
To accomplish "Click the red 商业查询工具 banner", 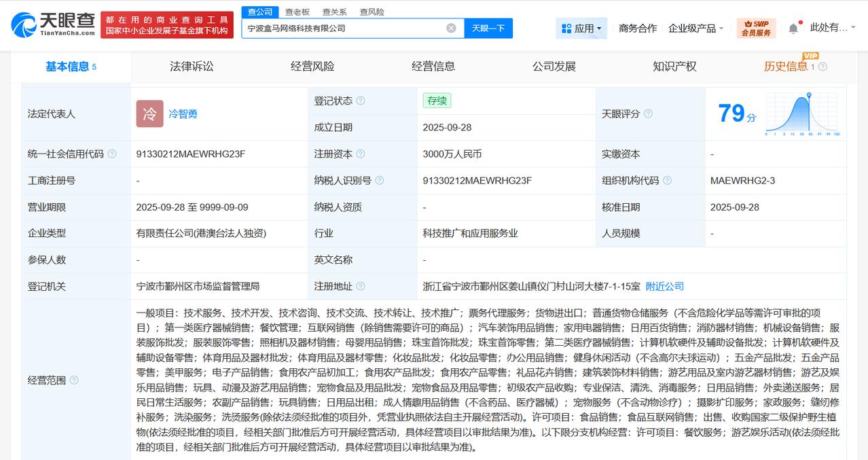I will click(166, 25).
